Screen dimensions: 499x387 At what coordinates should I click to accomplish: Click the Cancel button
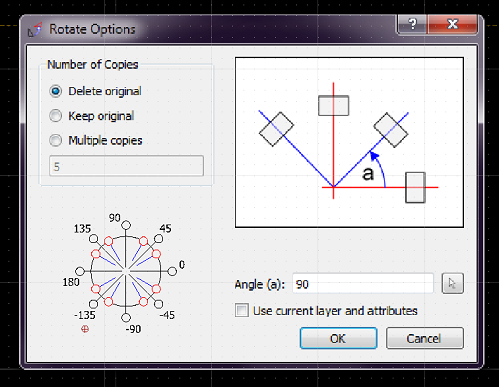pyautogui.click(x=425, y=338)
